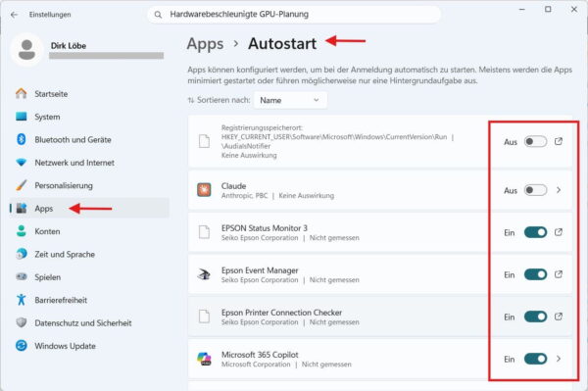Click the Barrierefreiheit accessibility icon
The image size is (588, 391).
pyautogui.click(x=22, y=300)
